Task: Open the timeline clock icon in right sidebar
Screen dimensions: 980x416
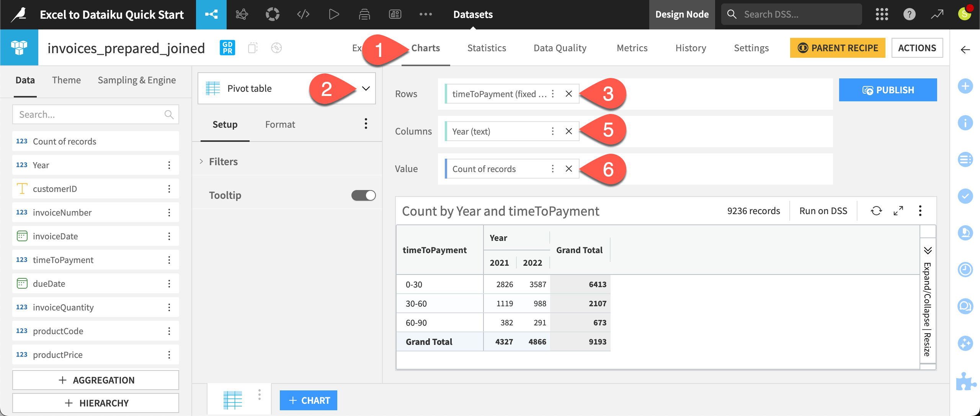Action: click(x=965, y=269)
